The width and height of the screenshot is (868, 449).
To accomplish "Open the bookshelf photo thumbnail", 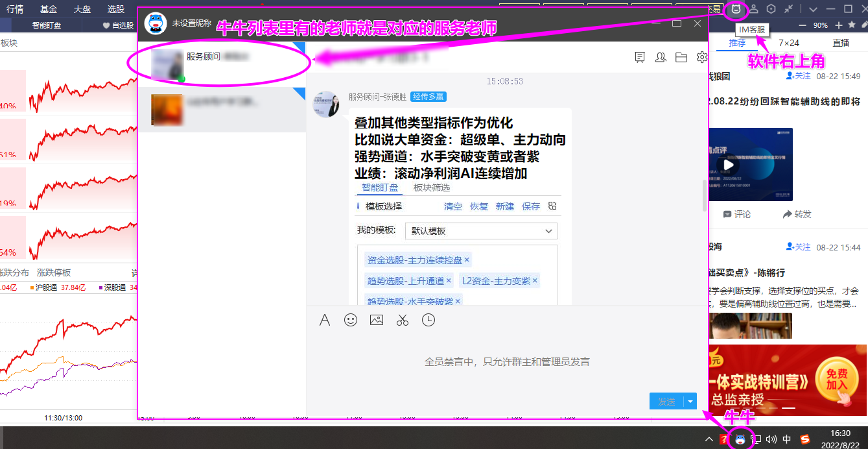I will [x=751, y=326].
